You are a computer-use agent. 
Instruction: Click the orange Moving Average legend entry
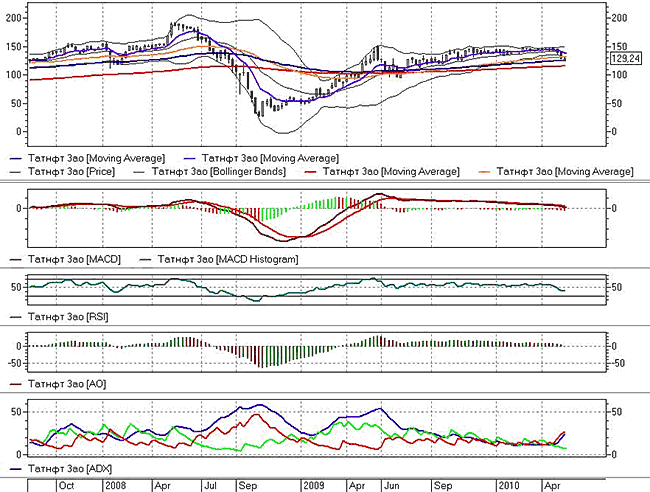[x=556, y=171]
